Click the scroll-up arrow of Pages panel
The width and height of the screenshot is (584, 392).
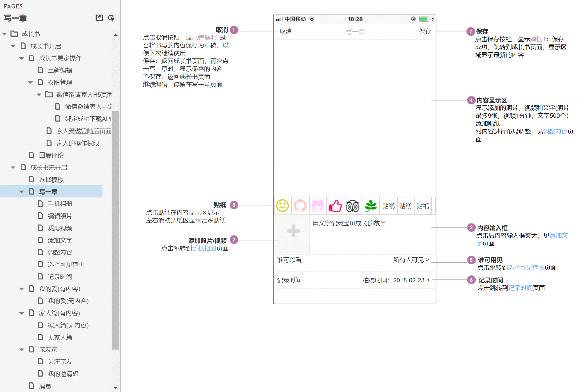click(116, 35)
